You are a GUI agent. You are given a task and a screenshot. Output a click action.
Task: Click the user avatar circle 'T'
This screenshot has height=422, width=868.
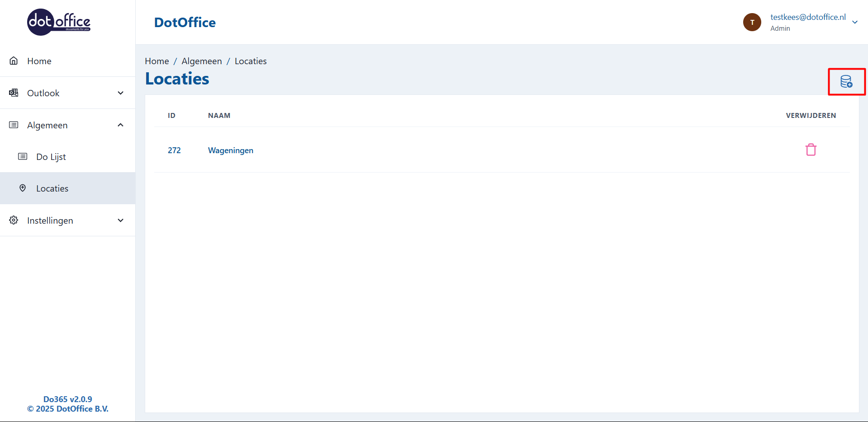[752, 22]
